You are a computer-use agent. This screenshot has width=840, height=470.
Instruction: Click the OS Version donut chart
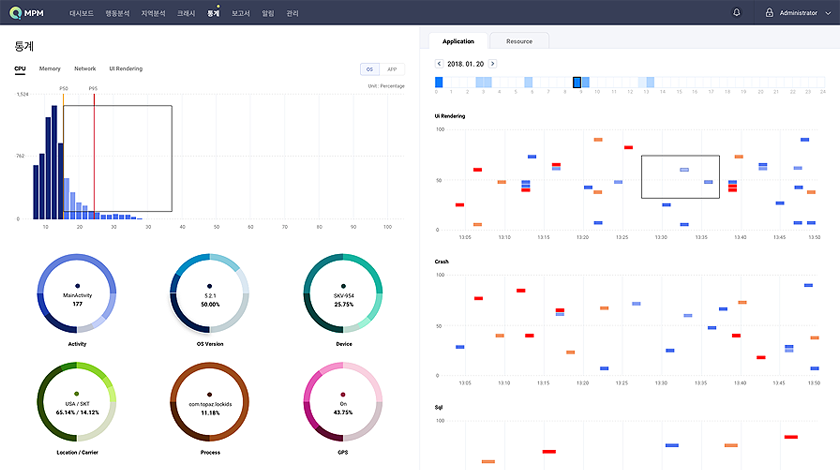tap(210, 293)
